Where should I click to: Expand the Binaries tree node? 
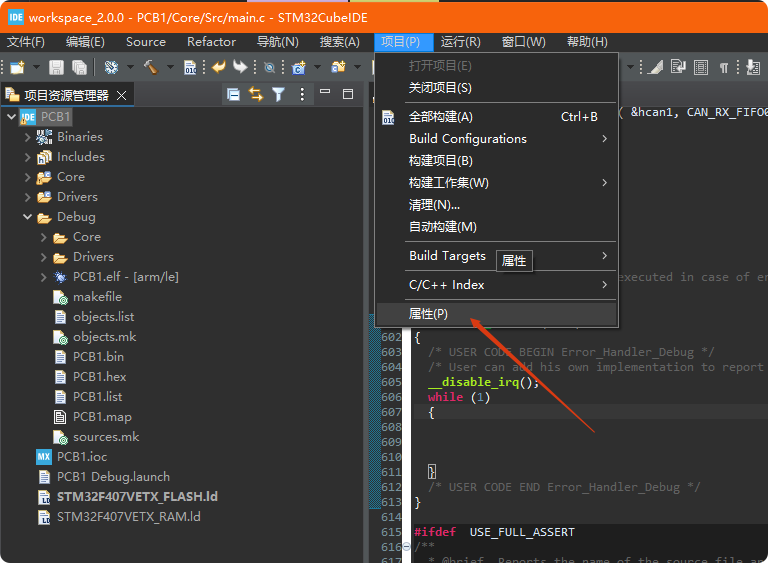[28, 137]
